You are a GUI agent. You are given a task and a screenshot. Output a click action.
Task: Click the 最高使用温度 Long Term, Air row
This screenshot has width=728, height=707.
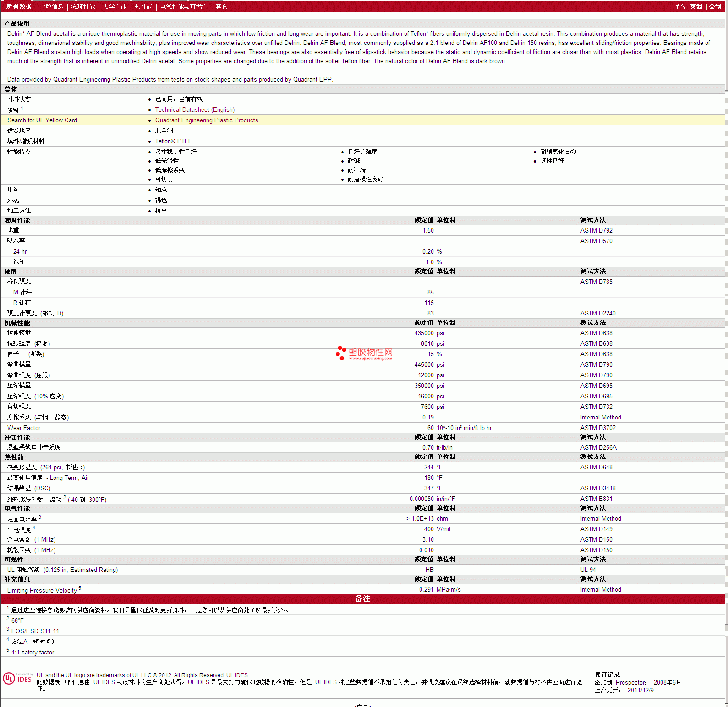(x=362, y=478)
